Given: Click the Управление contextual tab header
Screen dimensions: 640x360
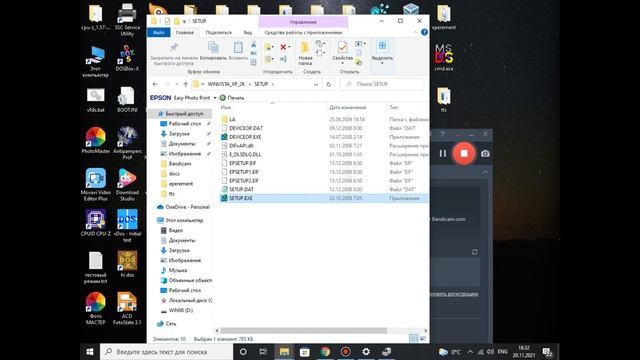Looking at the screenshot, I should (x=303, y=22).
